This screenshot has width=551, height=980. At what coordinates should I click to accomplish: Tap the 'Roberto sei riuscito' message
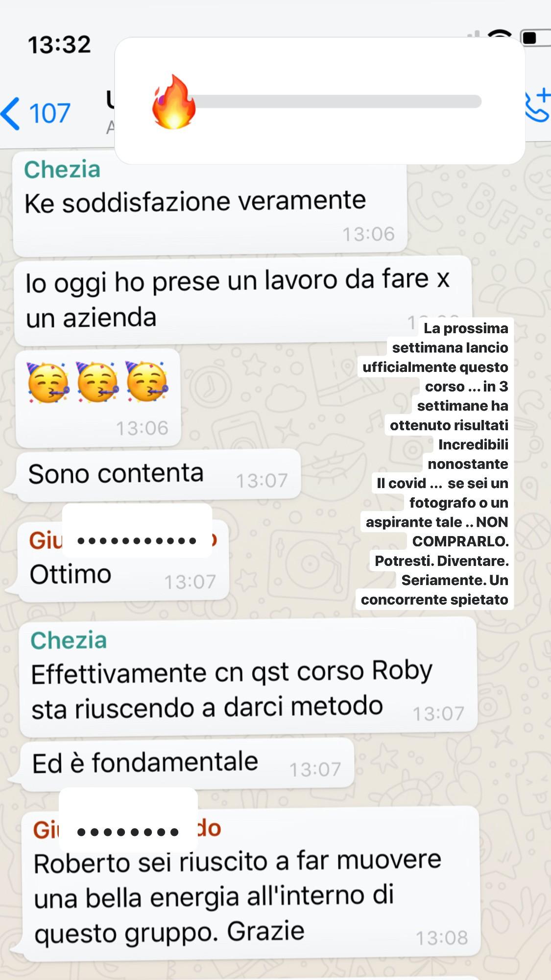(251, 883)
